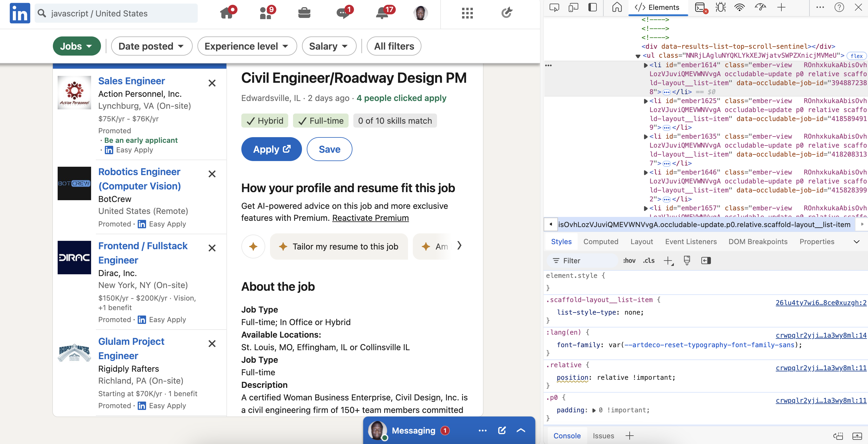The height and width of the screenshot is (444, 868).
Task: Switch to the Layout tab
Action: 642,242
